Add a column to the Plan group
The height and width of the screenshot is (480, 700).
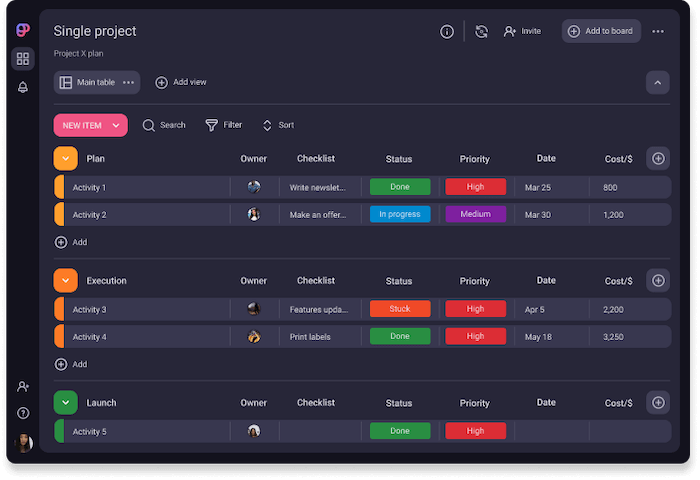click(658, 158)
